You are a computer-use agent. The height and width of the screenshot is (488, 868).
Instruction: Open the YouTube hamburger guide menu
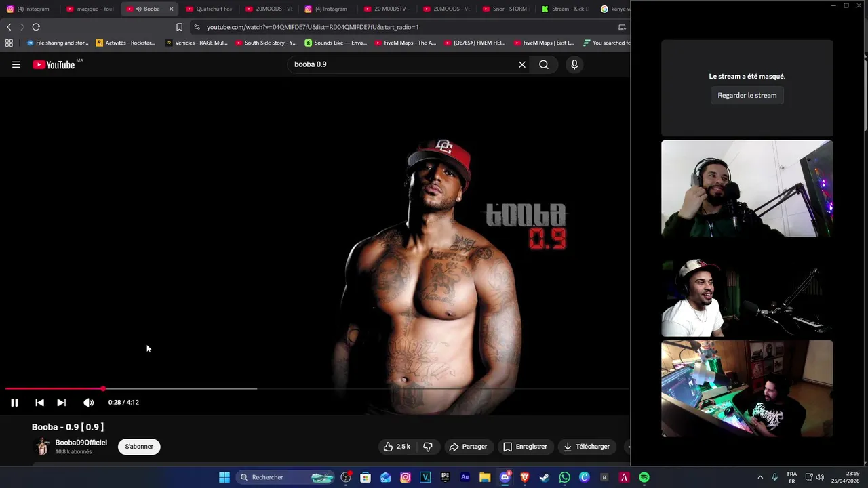click(16, 64)
